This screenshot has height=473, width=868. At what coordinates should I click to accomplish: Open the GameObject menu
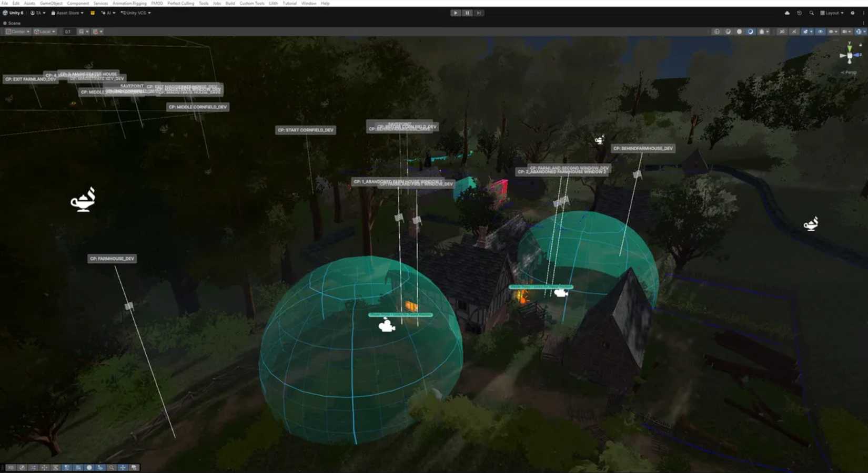point(51,3)
